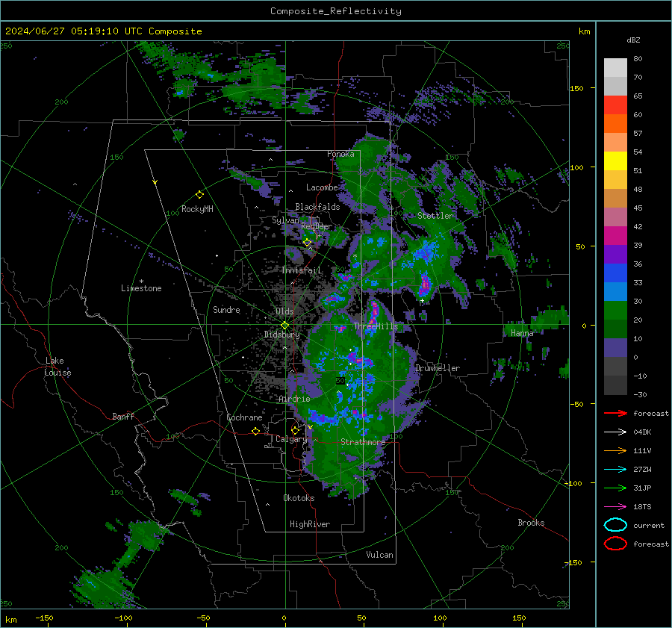Click the HighRiver city label
The width and height of the screenshot is (672, 628).
310,524
